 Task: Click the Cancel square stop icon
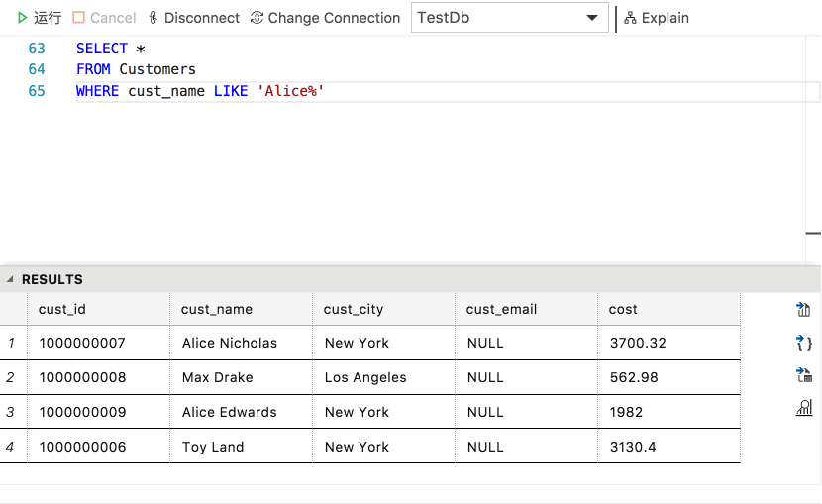[x=78, y=18]
